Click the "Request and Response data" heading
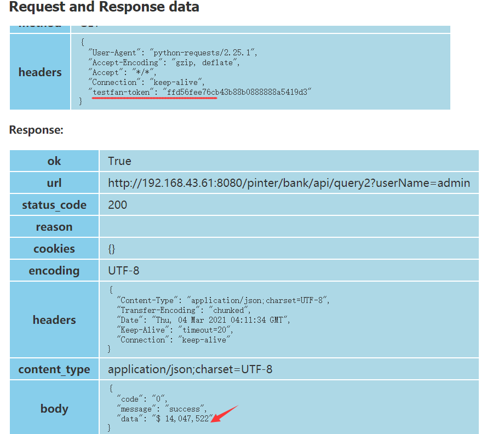Image resolution: width=504 pixels, height=434 pixels. point(104,7)
